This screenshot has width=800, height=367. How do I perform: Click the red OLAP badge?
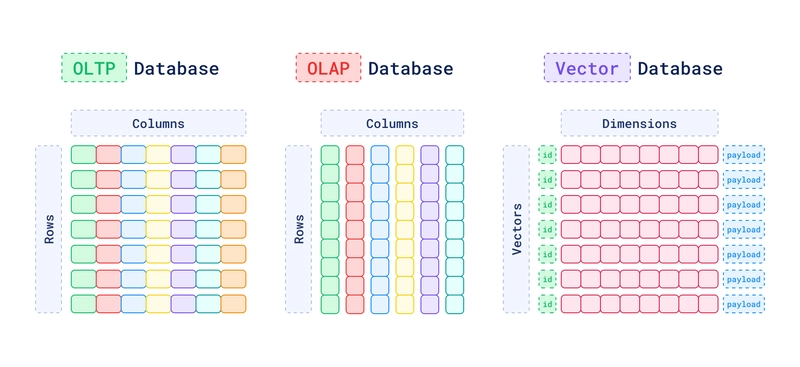(x=329, y=68)
